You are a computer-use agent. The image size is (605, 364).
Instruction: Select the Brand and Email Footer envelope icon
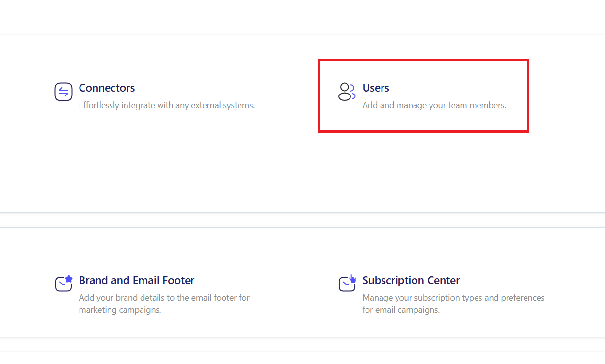[x=63, y=285]
